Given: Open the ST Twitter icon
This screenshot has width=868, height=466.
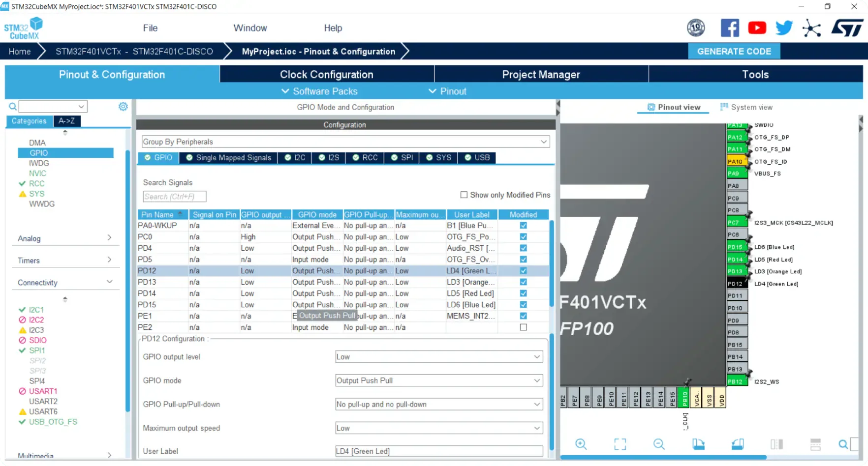Looking at the screenshot, I should (784, 28).
